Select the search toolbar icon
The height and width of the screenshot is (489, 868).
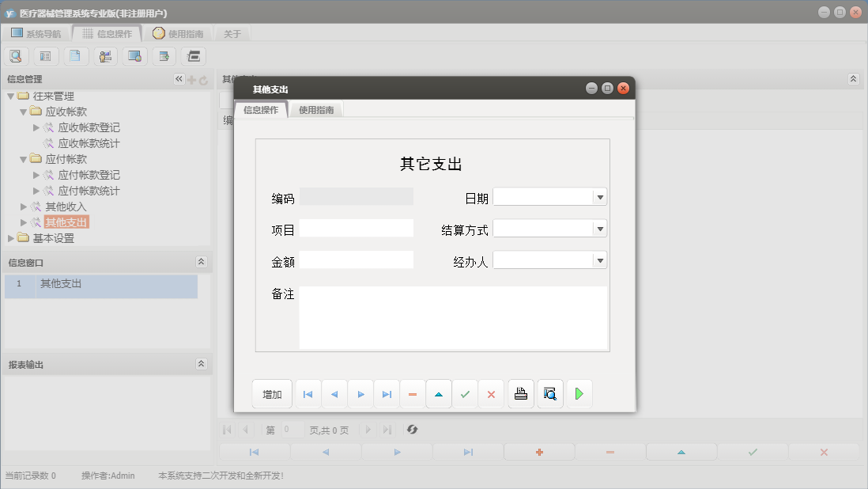17,56
